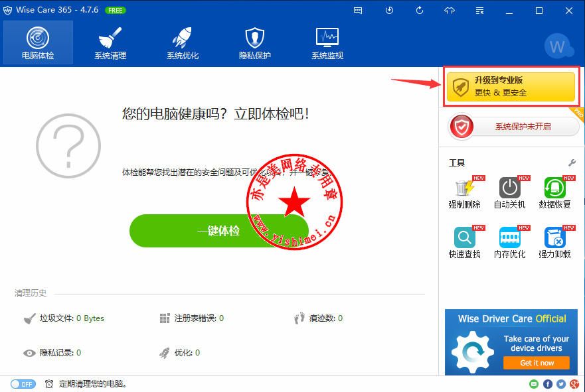Click 注册表错误: 0 entry
Viewport: 585px width, 392px height.
(x=192, y=318)
